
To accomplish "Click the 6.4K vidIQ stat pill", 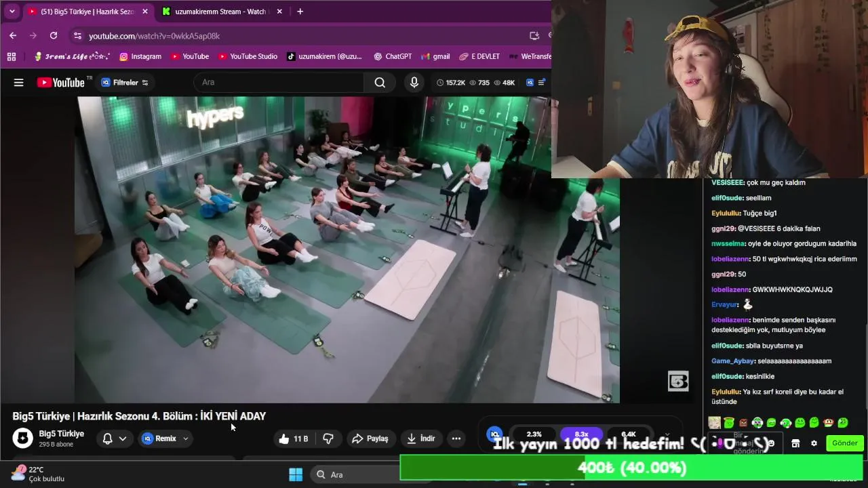I will coord(629,434).
